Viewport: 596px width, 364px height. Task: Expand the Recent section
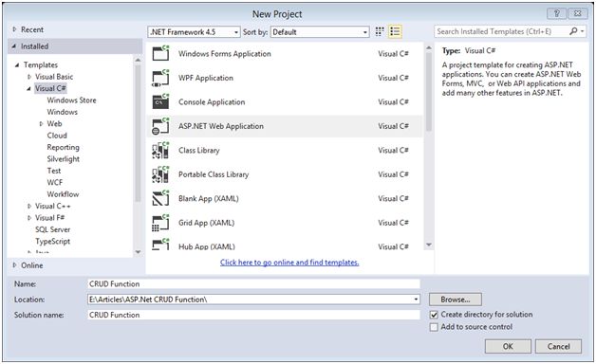pos(14,29)
